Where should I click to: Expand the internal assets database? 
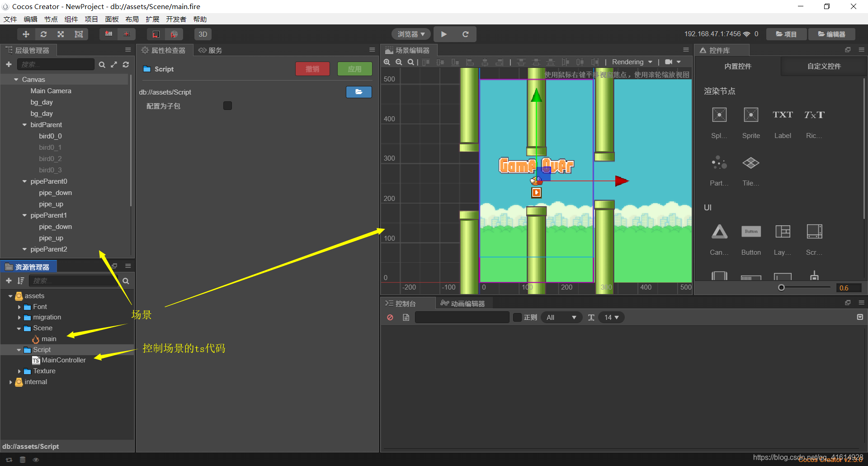coord(10,382)
